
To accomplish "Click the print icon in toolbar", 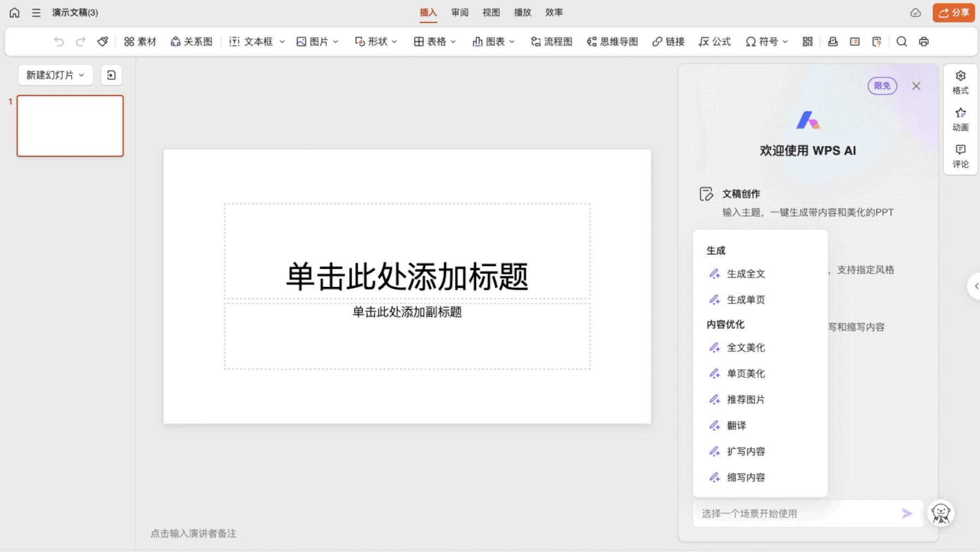I will (924, 42).
